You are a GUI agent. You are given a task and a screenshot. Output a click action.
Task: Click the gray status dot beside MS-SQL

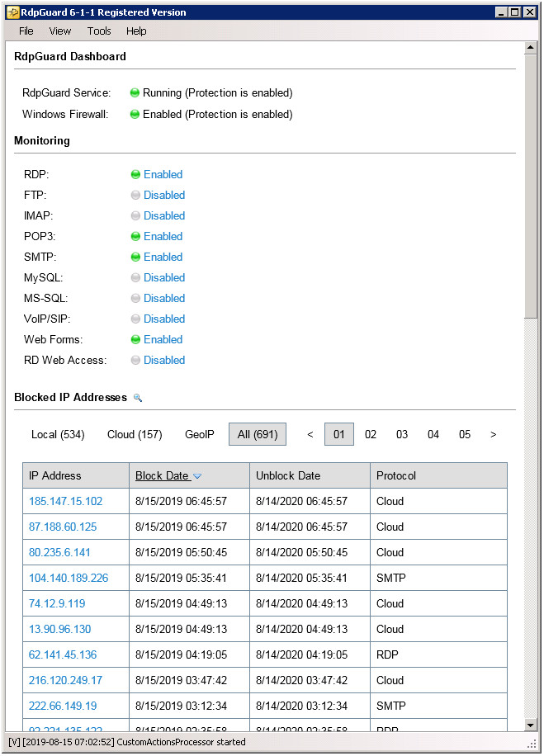135,299
